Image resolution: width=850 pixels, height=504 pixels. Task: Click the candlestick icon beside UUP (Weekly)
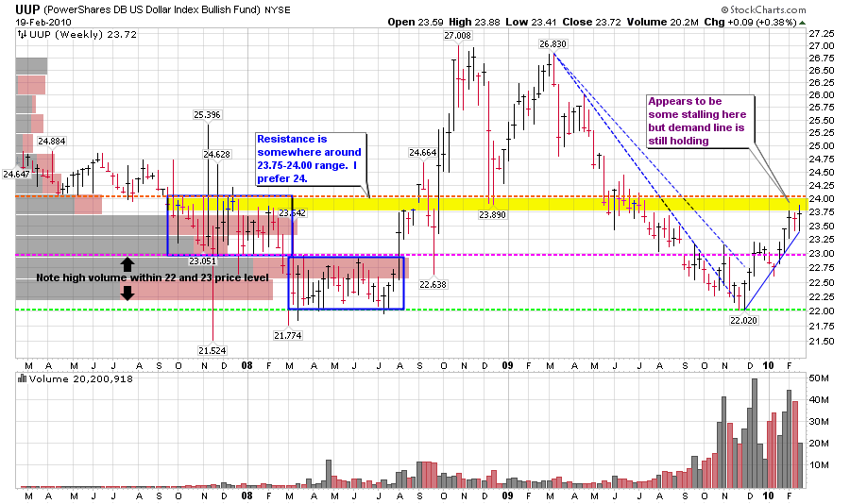(22, 35)
